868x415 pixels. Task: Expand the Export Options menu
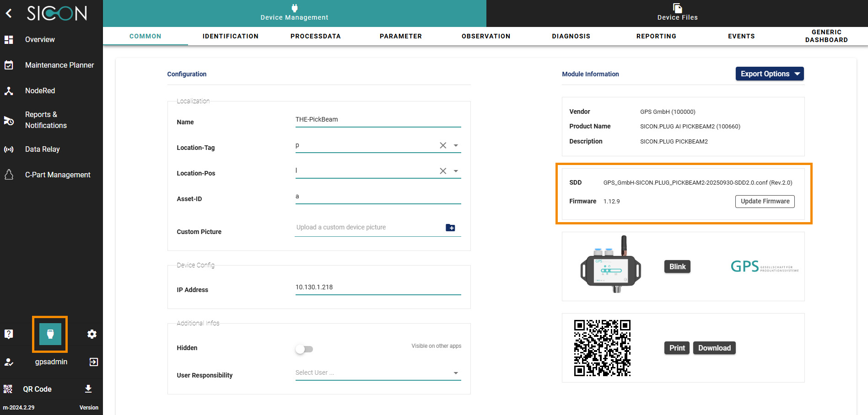[x=769, y=74]
